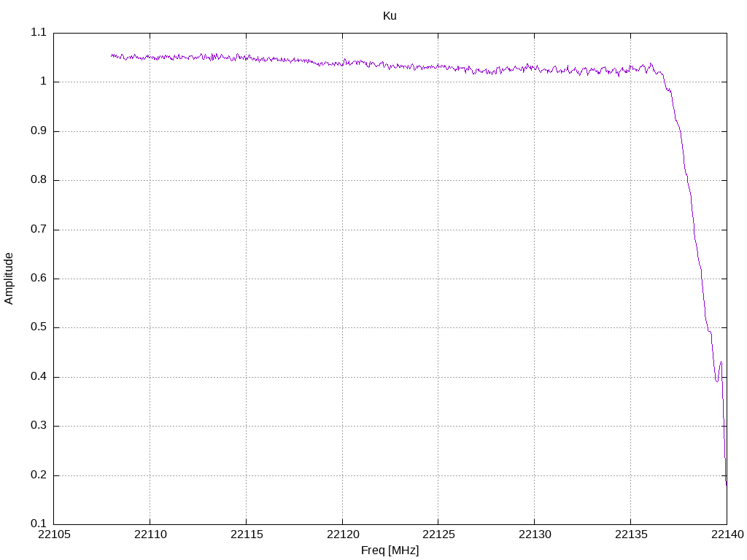Click y-axis tick label 0.4
The height and width of the screenshot is (560, 747).
pyautogui.click(x=39, y=377)
